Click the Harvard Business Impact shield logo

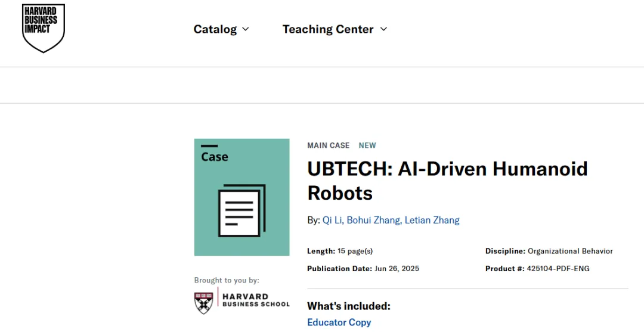coord(43,28)
